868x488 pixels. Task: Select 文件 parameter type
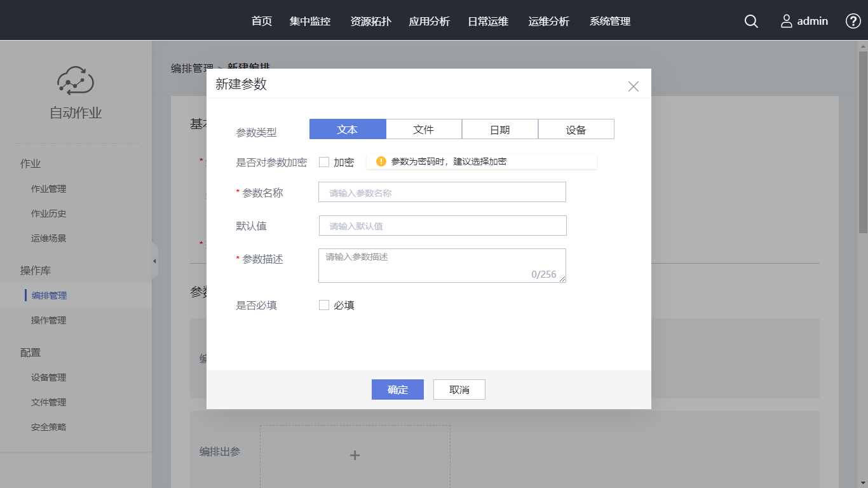tap(424, 129)
